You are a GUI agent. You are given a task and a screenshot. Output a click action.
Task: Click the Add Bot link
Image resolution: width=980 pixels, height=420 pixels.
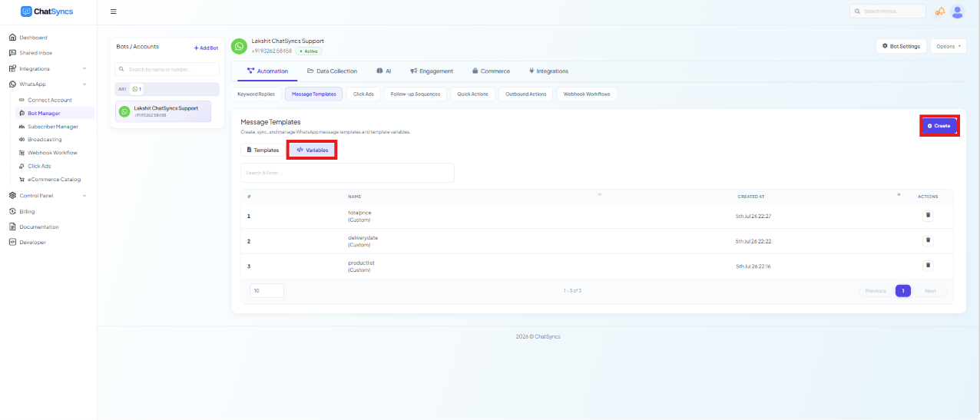(206, 48)
